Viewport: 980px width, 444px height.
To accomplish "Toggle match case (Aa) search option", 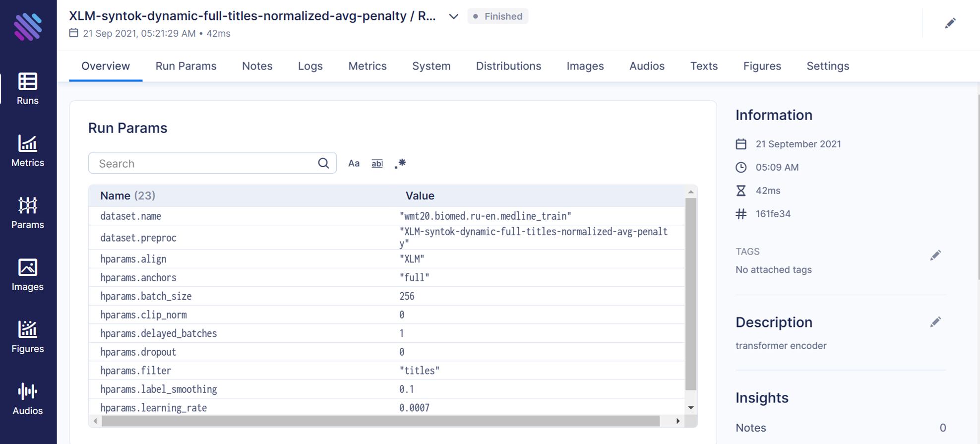I will pyautogui.click(x=354, y=163).
